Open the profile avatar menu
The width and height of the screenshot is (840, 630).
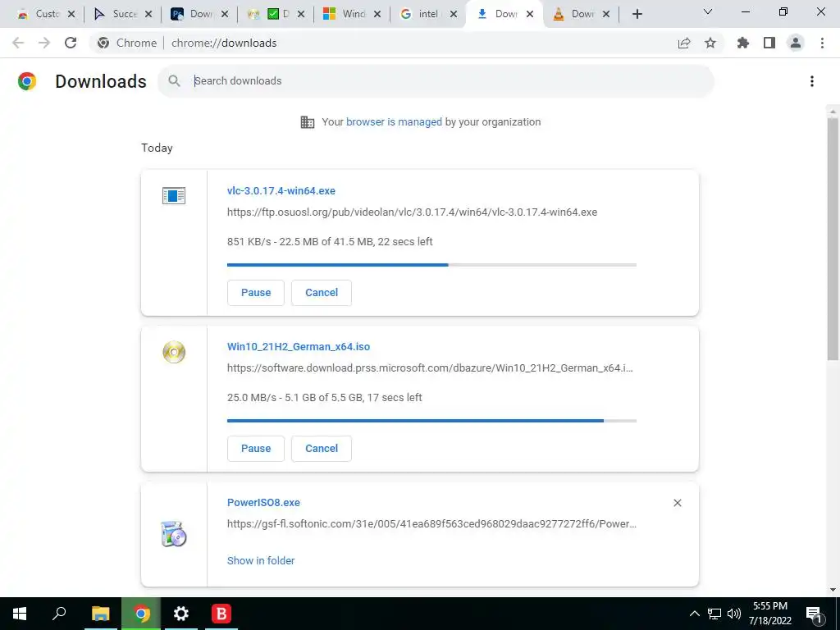(x=796, y=43)
